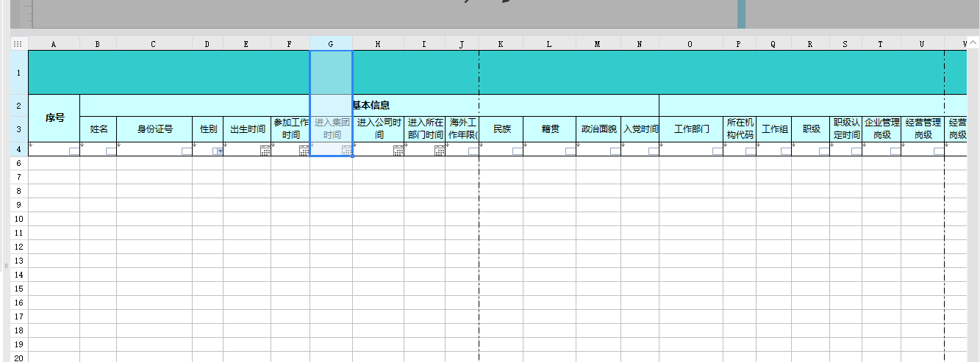The height and width of the screenshot is (362, 980).
Task: Select row 15 by its row number
Action: coord(18,289)
